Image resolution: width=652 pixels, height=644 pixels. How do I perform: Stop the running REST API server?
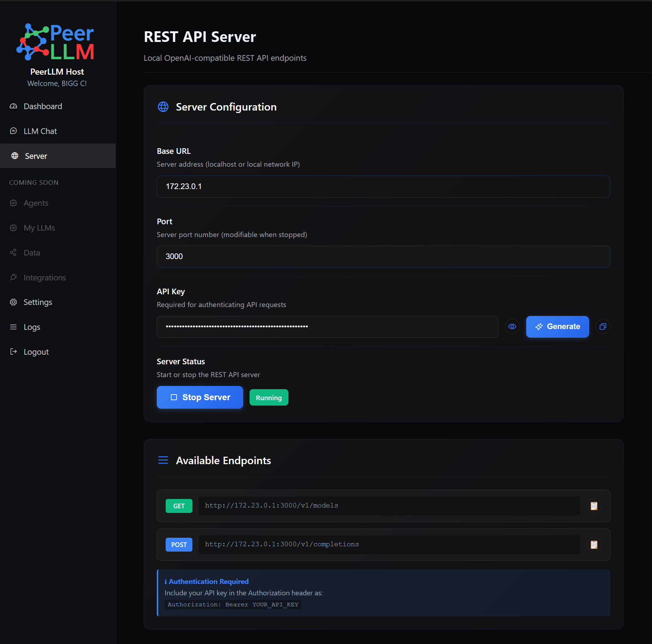click(x=200, y=397)
